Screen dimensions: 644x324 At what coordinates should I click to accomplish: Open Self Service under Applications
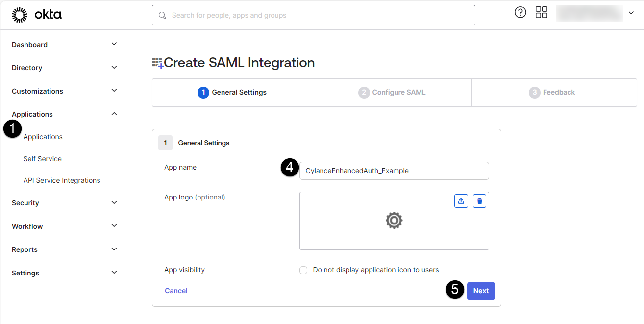[x=43, y=159]
